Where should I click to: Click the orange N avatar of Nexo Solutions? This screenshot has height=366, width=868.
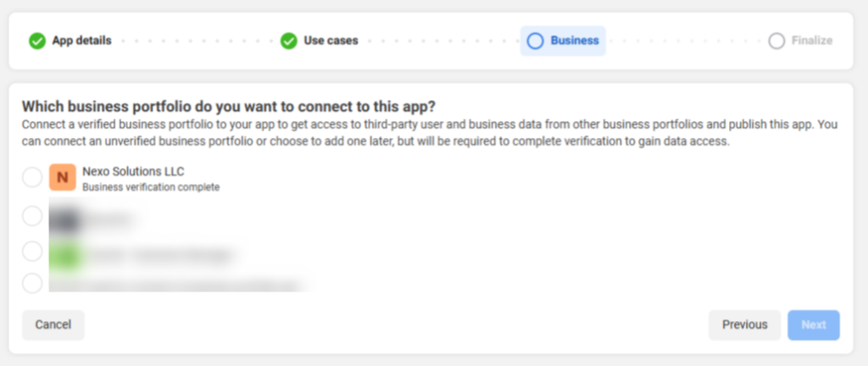pyautogui.click(x=63, y=177)
